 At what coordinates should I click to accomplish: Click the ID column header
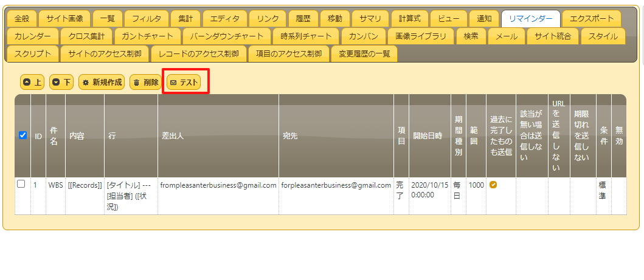pyautogui.click(x=38, y=136)
